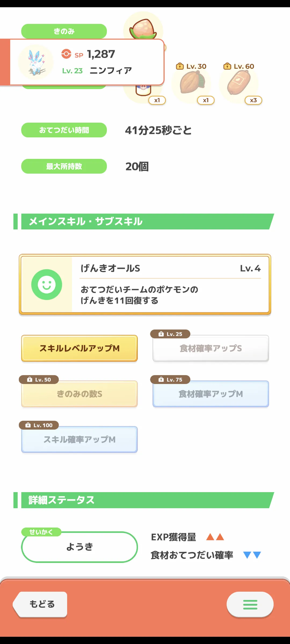Tap the locked きのみの数S sub skill
This screenshot has width=290, height=644.
click(79, 394)
